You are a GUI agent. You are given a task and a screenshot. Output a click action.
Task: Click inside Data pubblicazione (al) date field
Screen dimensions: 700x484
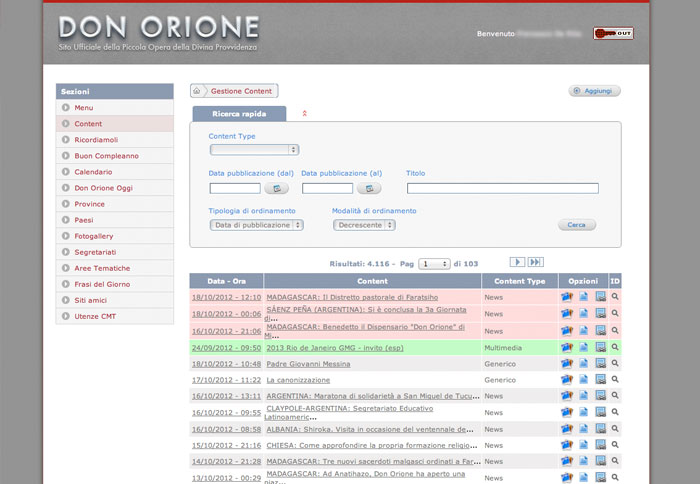[327, 188]
